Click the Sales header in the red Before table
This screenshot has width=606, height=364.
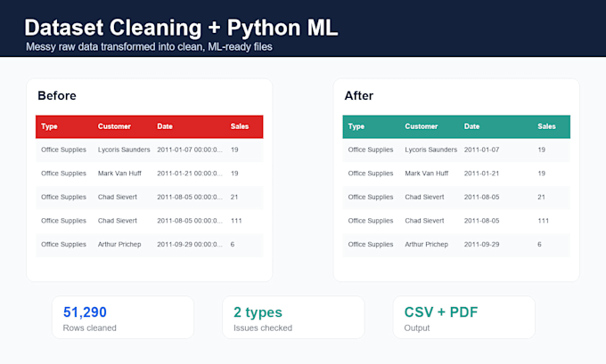240,126
